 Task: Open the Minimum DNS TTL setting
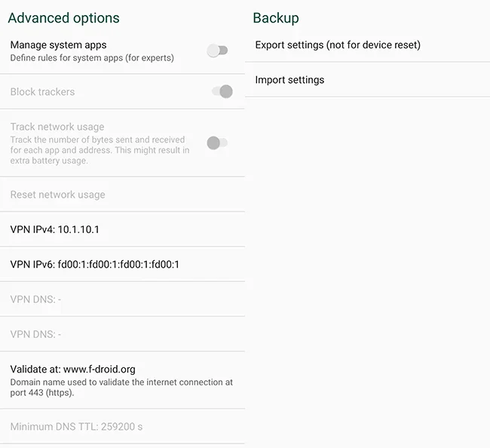(76, 427)
